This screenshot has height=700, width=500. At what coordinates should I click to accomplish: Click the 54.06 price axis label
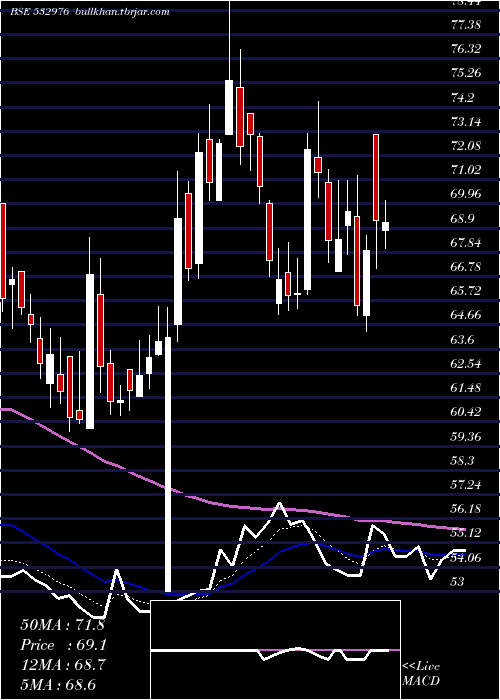(x=466, y=556)
